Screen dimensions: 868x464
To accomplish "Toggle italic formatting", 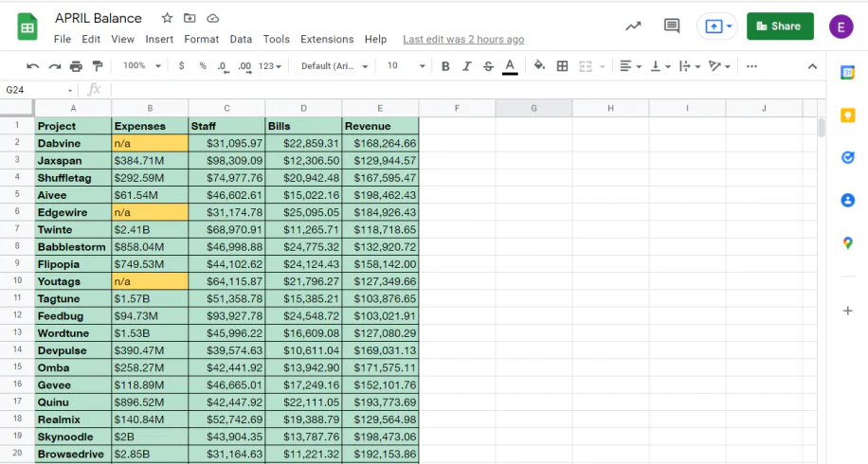I will tap(466, 66).
